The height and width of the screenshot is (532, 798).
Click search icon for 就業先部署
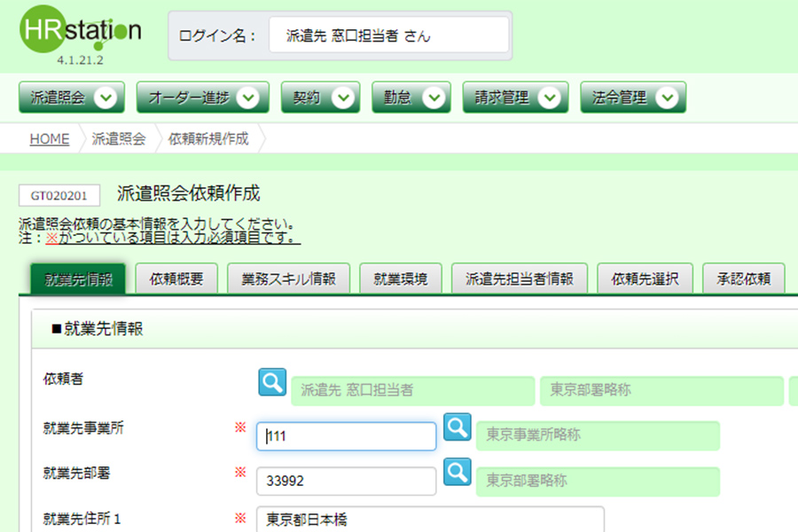pyautogui.click(x=457, y=472)
